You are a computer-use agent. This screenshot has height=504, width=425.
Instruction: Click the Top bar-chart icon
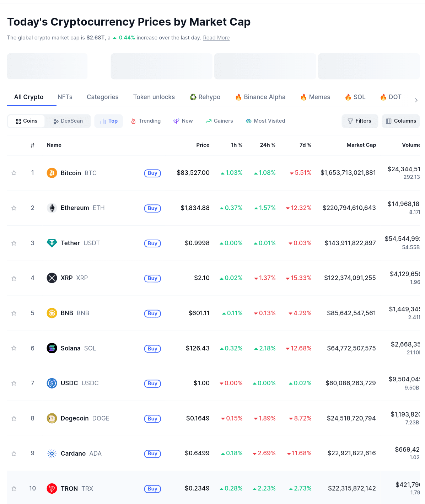pyautogui.click(x=103, y=121)
